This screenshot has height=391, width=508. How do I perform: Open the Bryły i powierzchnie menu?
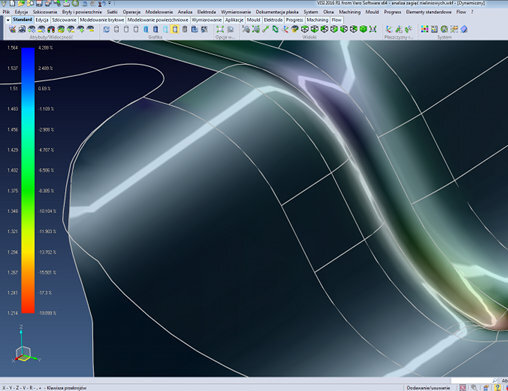pyautogui.click(x=82, y=12)
